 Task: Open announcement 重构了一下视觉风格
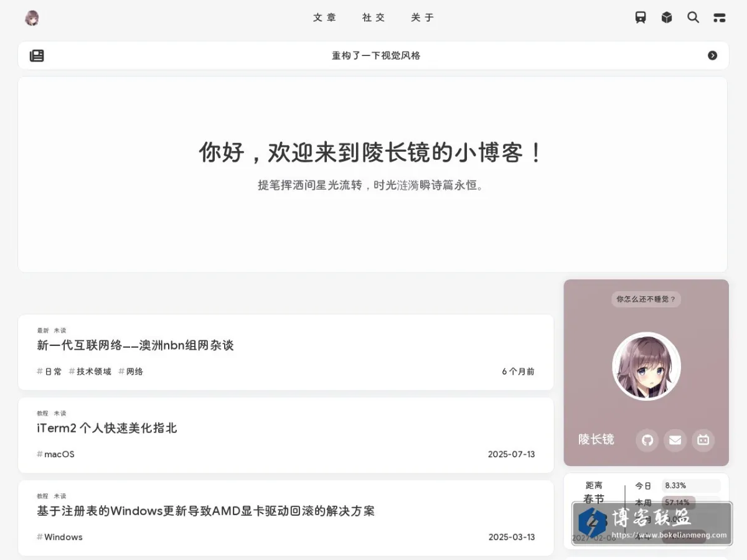tap(376, 55)
